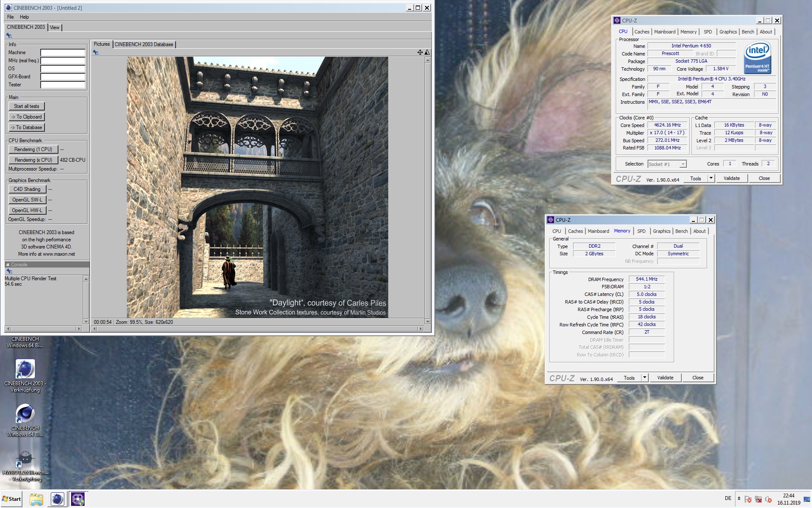This screenshot has height=508, width=812.
Task: Click the MHz (real freq.) input field
Action: pyautogui.click(x=63, y=61)
